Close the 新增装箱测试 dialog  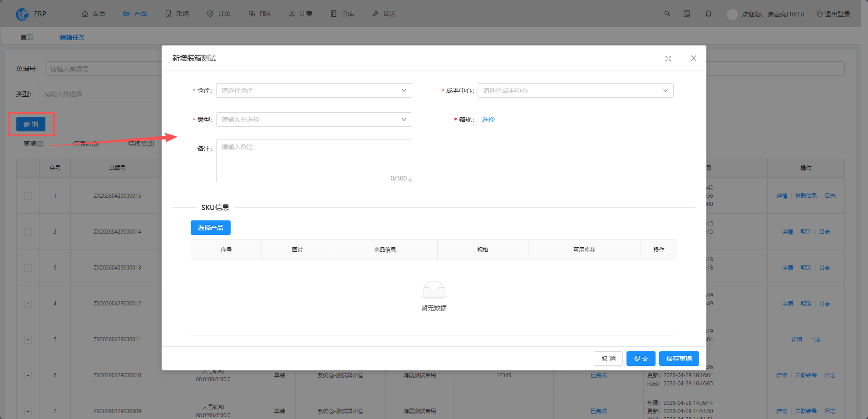694,58
